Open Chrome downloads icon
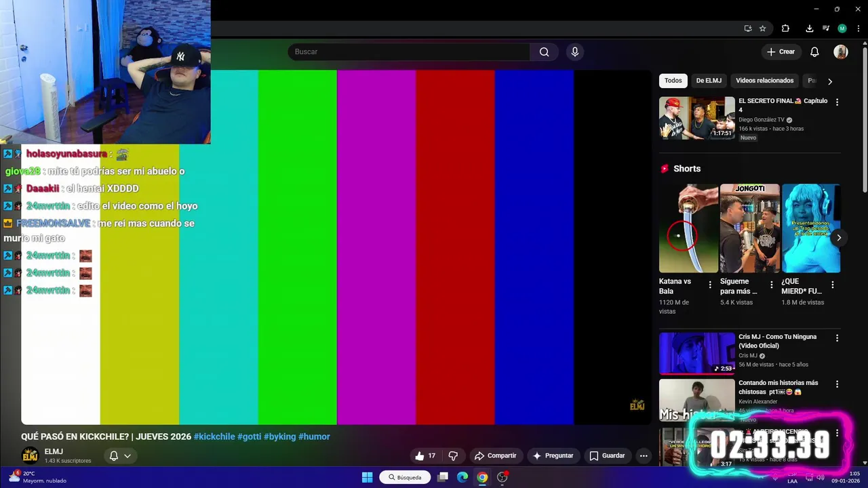This screenshot has width=868, height=488. point(809,28)
